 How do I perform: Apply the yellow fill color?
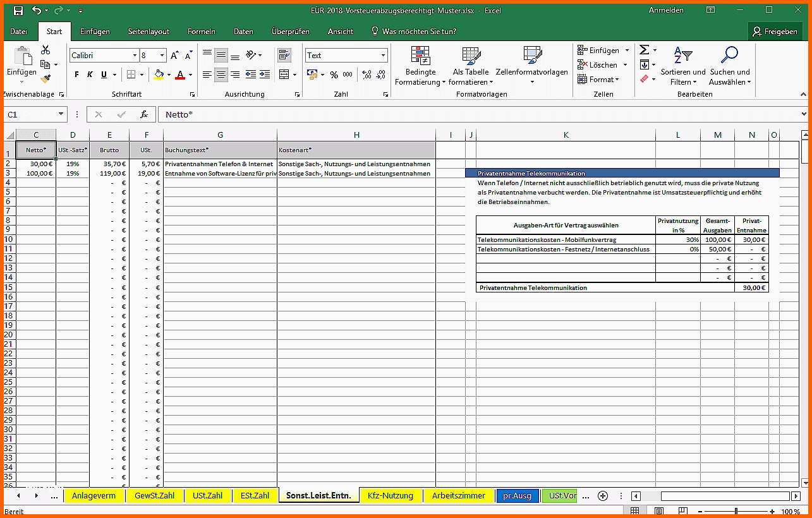point(159,75)
